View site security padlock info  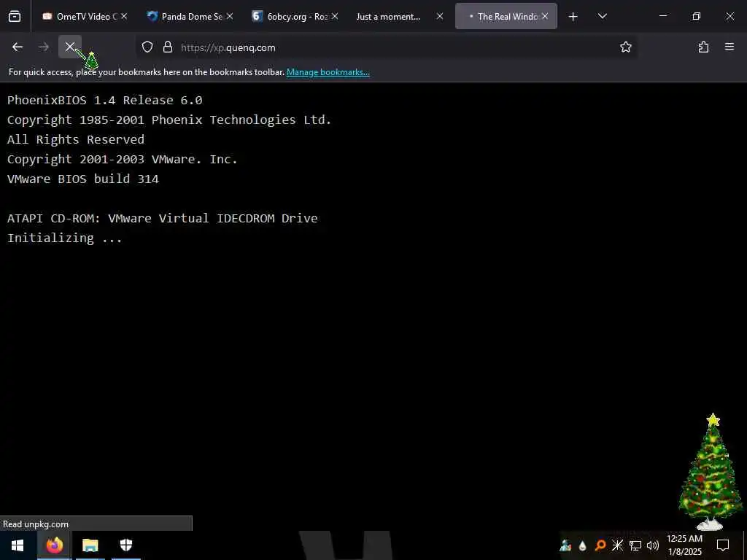pyautogui.click(x=168, y=47)
